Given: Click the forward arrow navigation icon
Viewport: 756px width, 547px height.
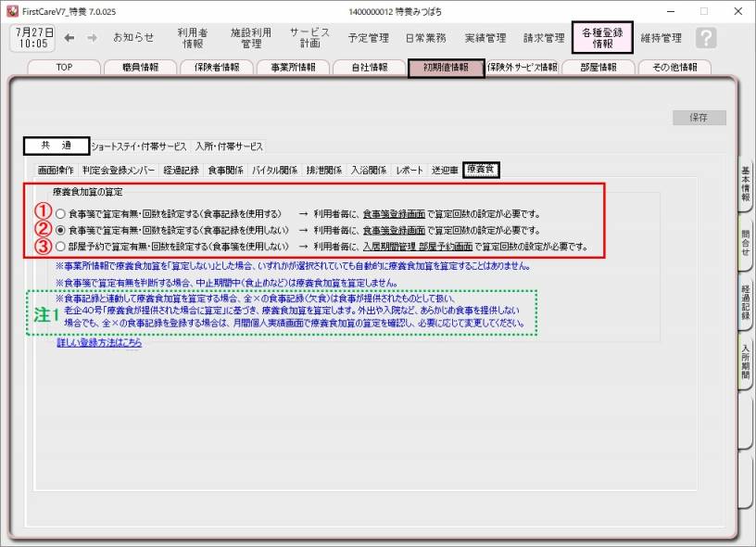Looking at the screenshot, I should [94, 37].
